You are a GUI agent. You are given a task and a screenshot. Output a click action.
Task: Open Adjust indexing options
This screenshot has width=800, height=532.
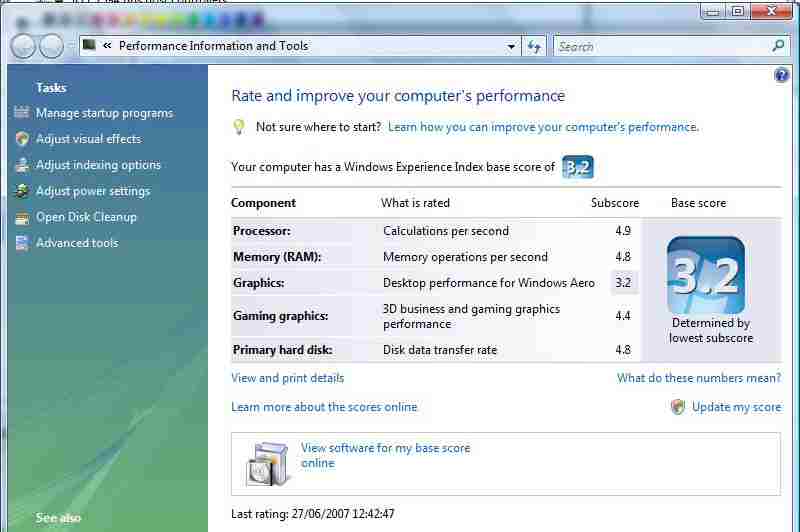[98, 165]
